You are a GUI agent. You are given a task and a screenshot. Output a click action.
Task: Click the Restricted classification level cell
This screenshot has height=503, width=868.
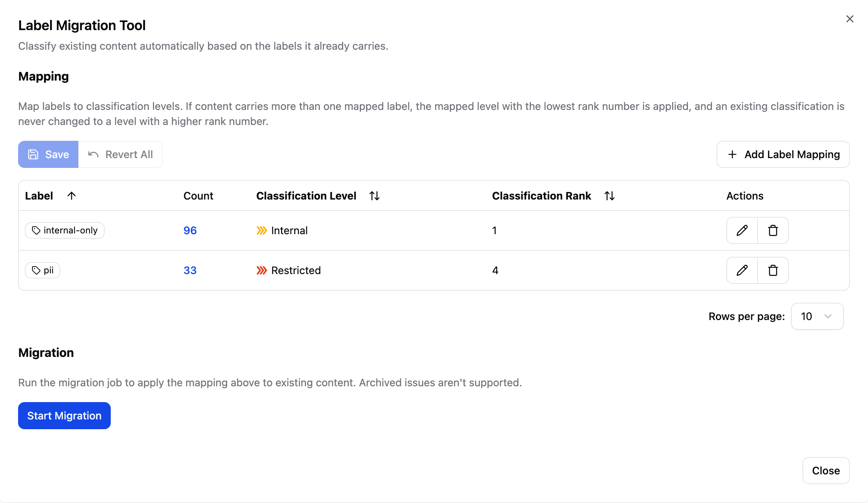pos(289,270)
